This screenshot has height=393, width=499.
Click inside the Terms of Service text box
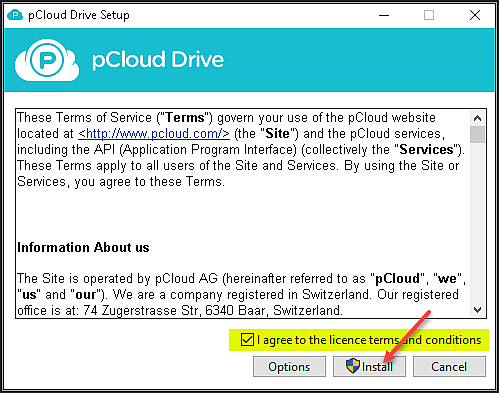(x=243, y=213)
